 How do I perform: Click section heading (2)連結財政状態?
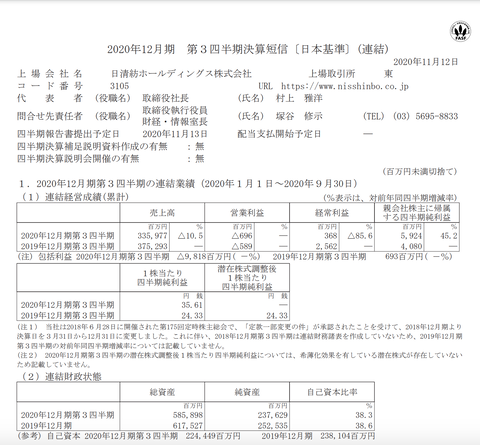tap(61, 377)
